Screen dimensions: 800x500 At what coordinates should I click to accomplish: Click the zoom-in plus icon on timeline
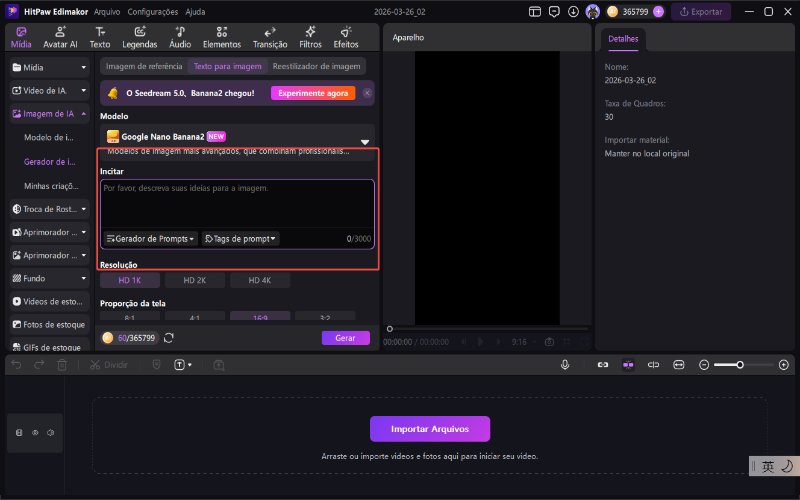tap(783, 365)
